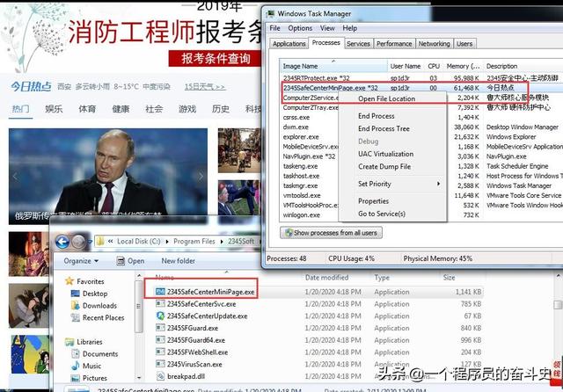This screenshot has width=563, height=392.
Task: Click arrow after Program Files breadcrumb
Action: tap(221, 242)
